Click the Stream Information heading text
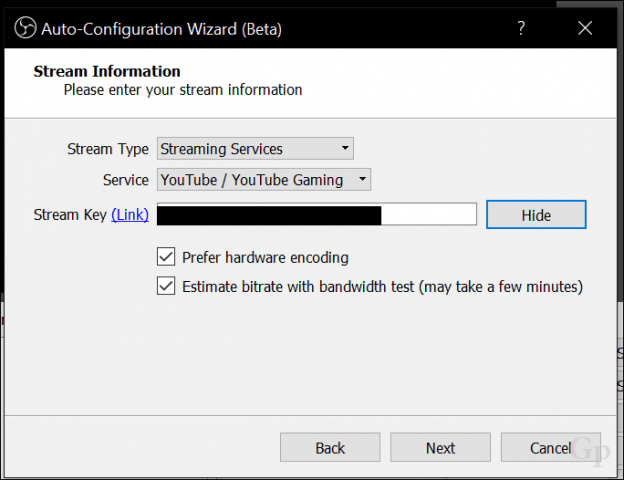Viewport: 624px width, 480px height. point(107,72)
